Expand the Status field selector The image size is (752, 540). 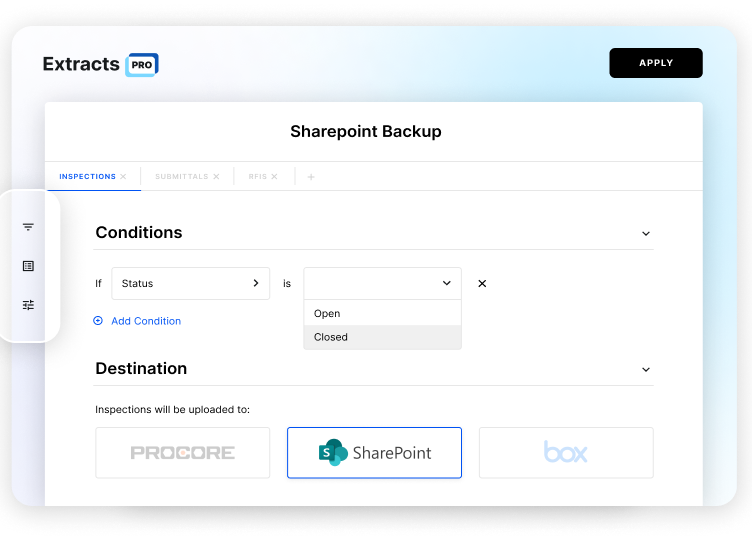pyautogui.click(x=190, y=284)
